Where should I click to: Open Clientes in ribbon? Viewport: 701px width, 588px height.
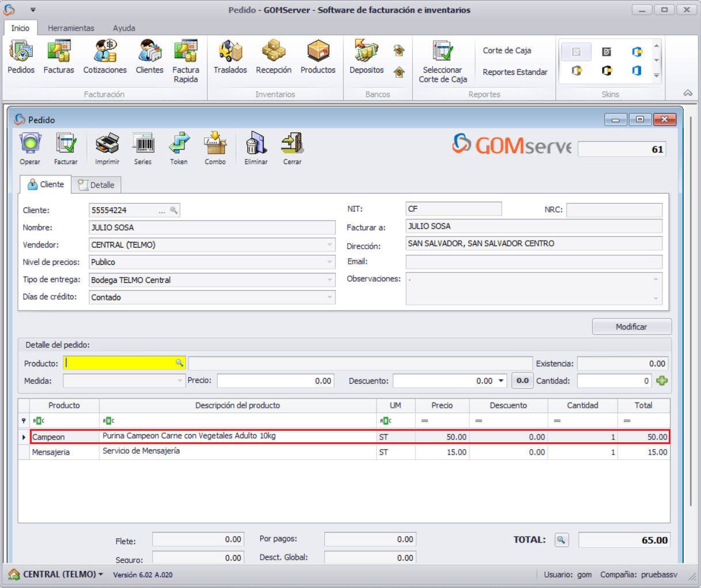click(x=150, y=57)
